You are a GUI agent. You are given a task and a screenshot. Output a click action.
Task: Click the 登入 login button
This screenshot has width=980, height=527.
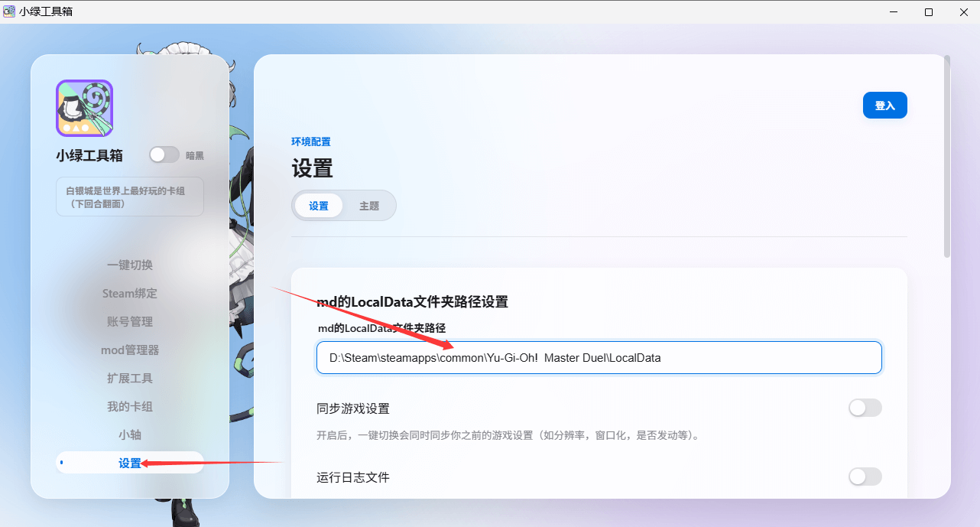click(x=884, y=105)
